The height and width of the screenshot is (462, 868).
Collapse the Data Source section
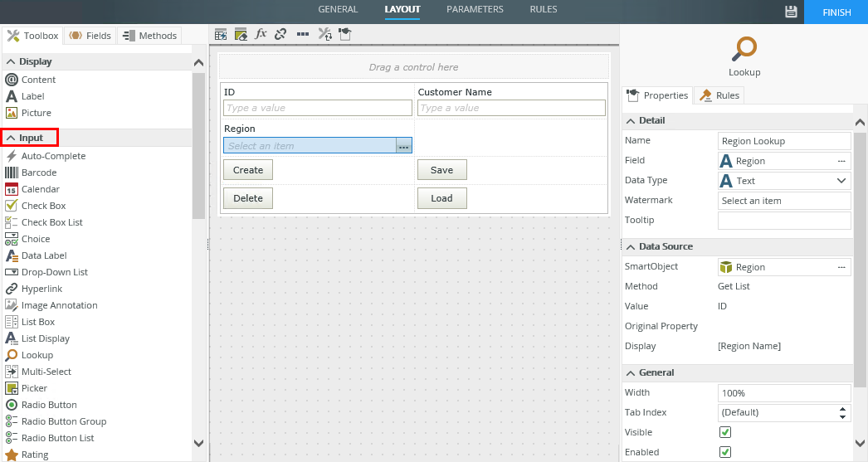click(631, 246)
